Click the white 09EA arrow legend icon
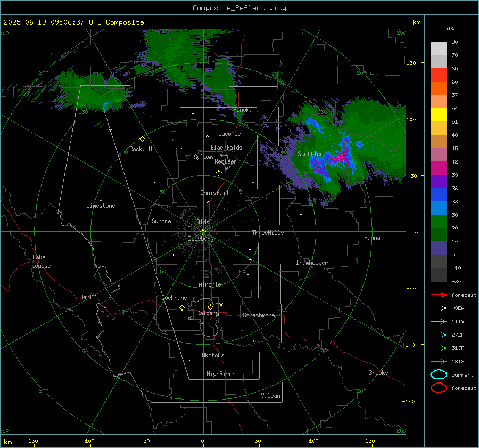Viewport: 479px width, 448px height. click(x=439, y=308)
